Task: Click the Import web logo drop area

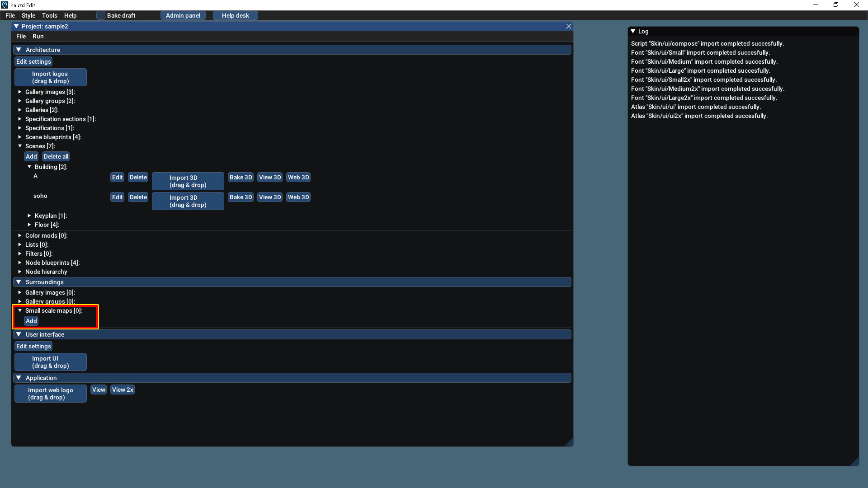Action: pyautogui.click(x=50, y=394)
